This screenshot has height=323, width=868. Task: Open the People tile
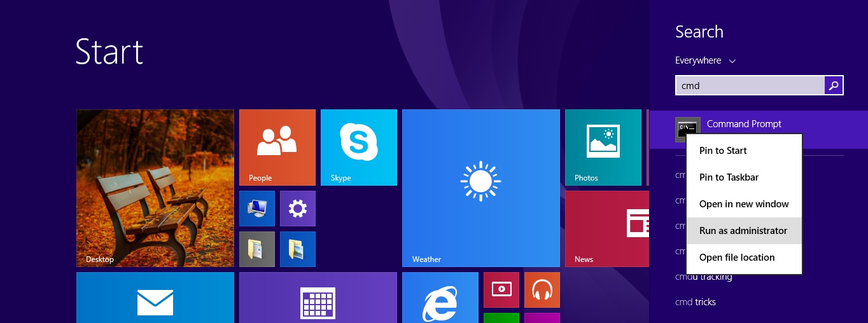pyautogui.click(x=277, y=148)
